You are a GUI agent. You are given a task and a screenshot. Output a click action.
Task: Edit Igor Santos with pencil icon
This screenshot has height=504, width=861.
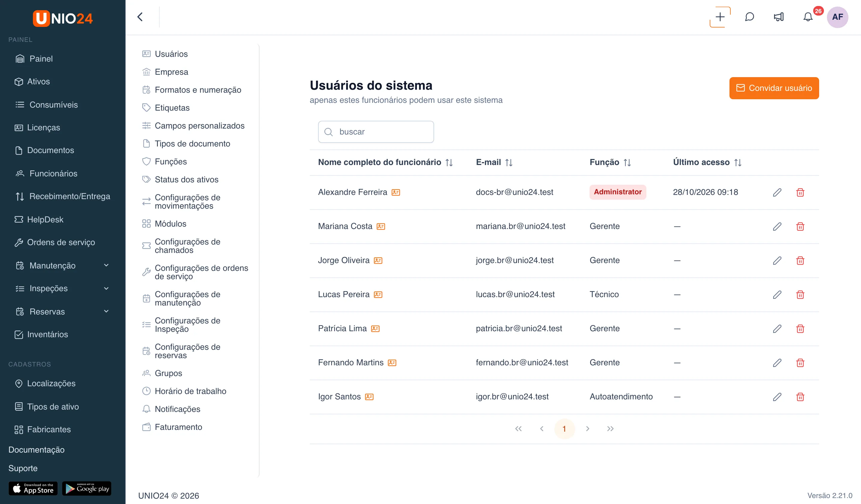pos(777,397)
